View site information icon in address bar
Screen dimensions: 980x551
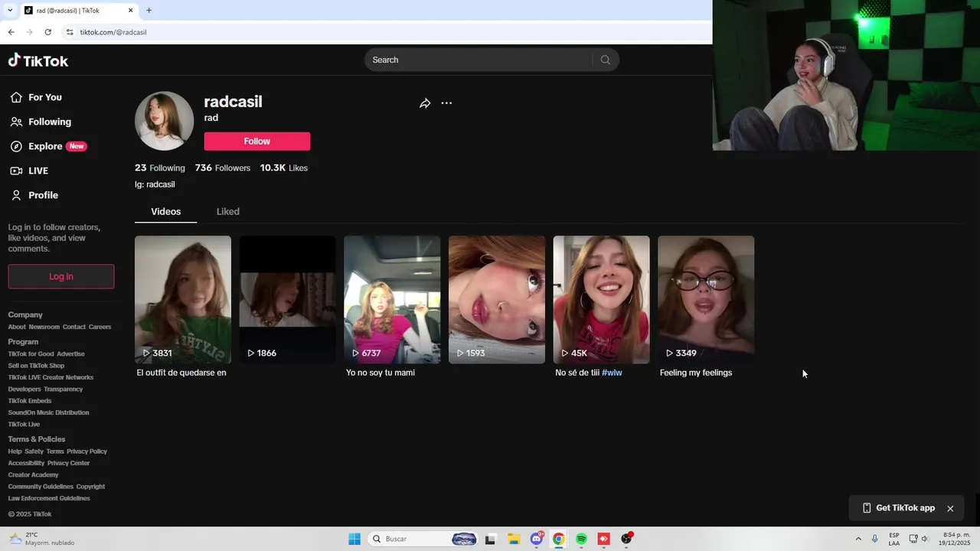pos(70,32)
